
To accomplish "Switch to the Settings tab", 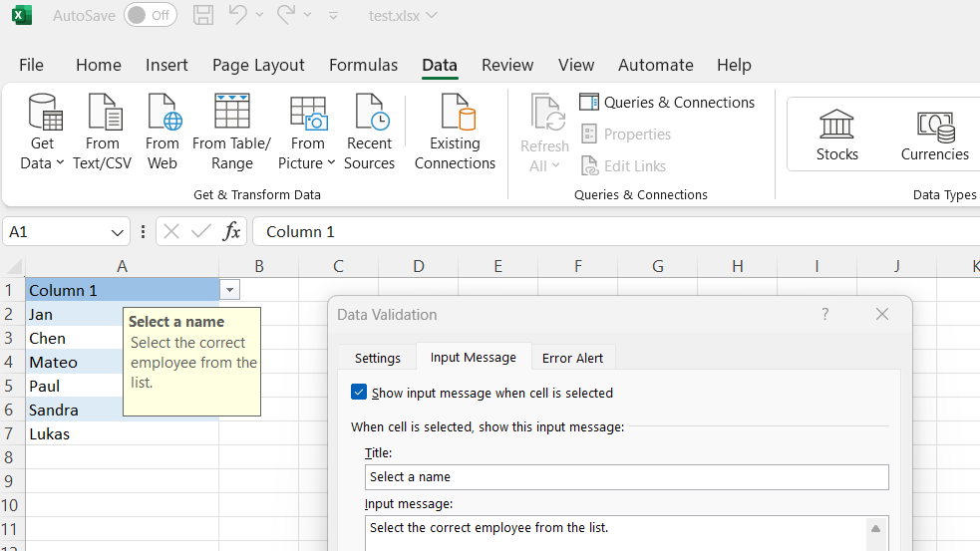I will pyautogui.click(x=378, y=358).
